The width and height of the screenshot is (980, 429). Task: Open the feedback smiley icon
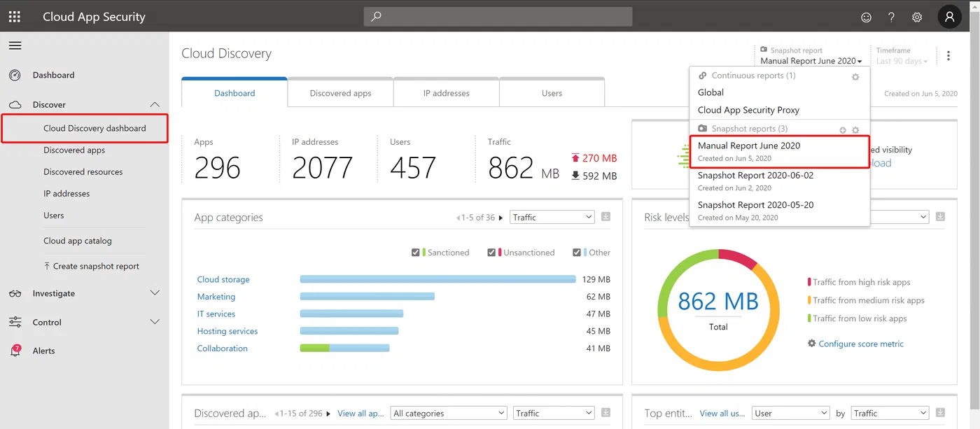866,17
